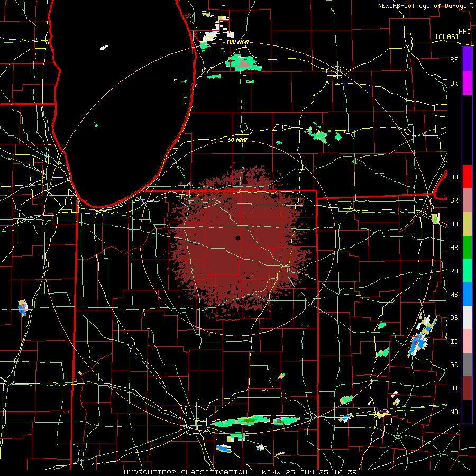Click the 50 NMI range ring label

pos(237,140)
